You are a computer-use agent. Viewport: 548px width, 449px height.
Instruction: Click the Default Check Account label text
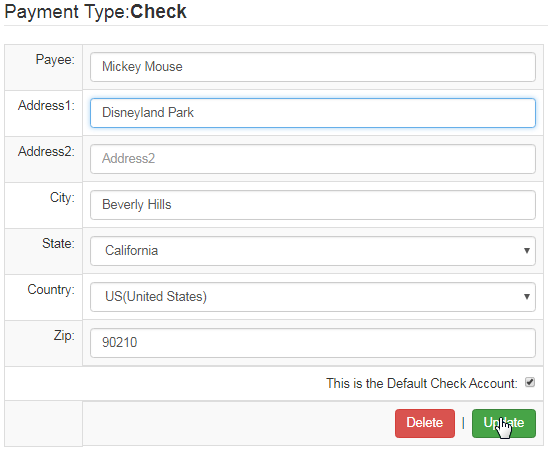click(422, 383)
